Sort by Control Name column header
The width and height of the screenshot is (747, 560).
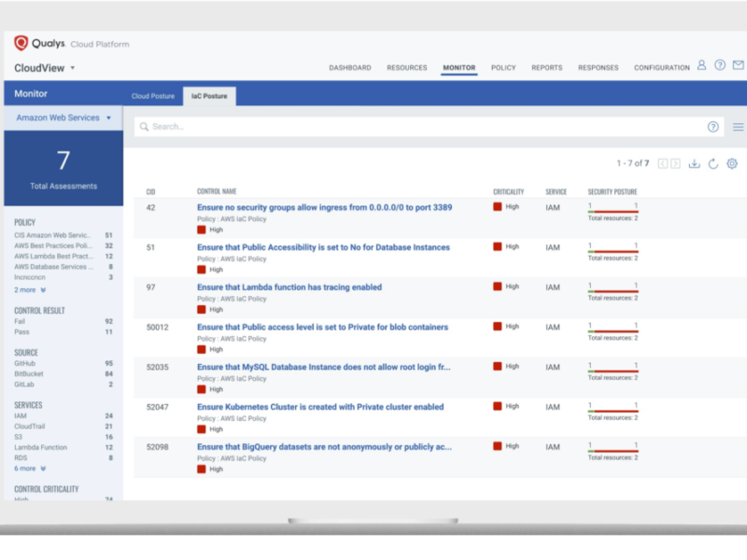click(x=217, y=191)
